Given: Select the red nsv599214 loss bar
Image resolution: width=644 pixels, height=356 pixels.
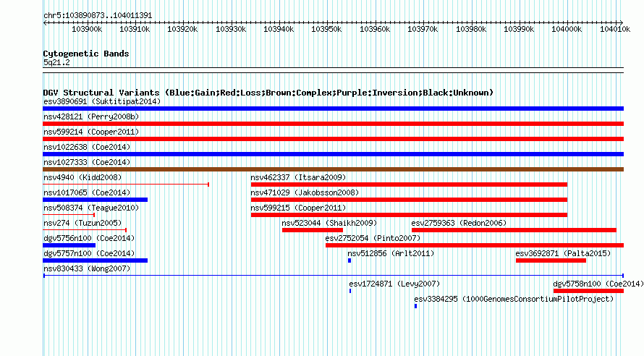Looking at the screenshot, I should coord(333,139).
